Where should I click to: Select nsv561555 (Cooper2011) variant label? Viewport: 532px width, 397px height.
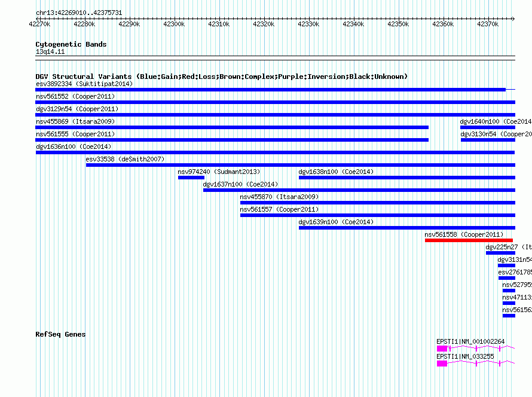point(75,134)
